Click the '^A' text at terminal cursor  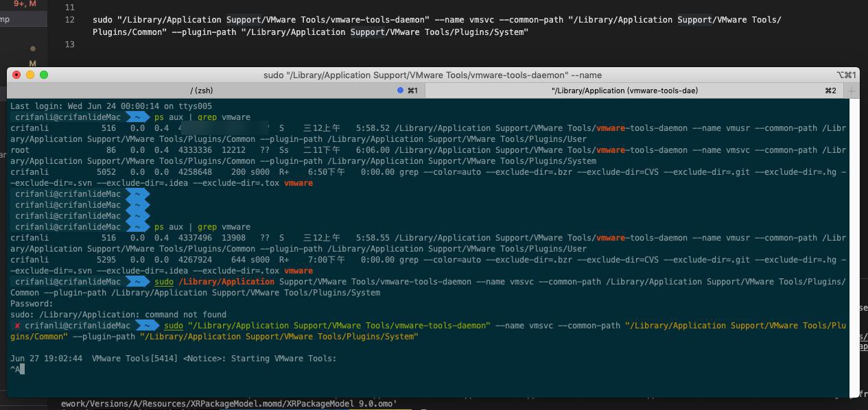(x=15, y=370)
